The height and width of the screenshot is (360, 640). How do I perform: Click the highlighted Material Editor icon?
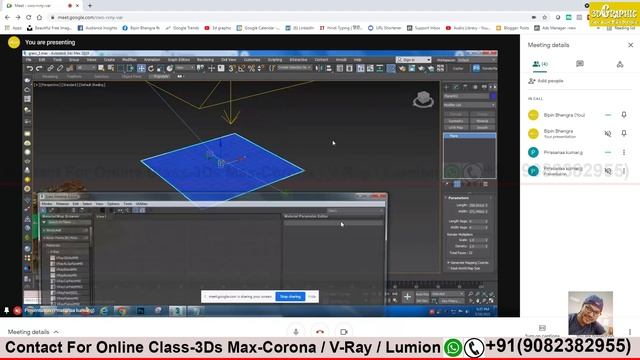click(391, 69)
